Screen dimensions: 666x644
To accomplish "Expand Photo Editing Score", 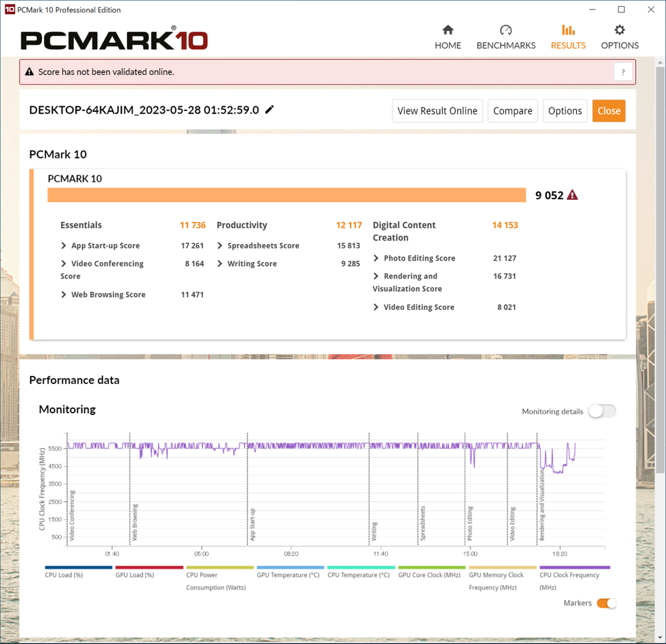I will point(376,258).
